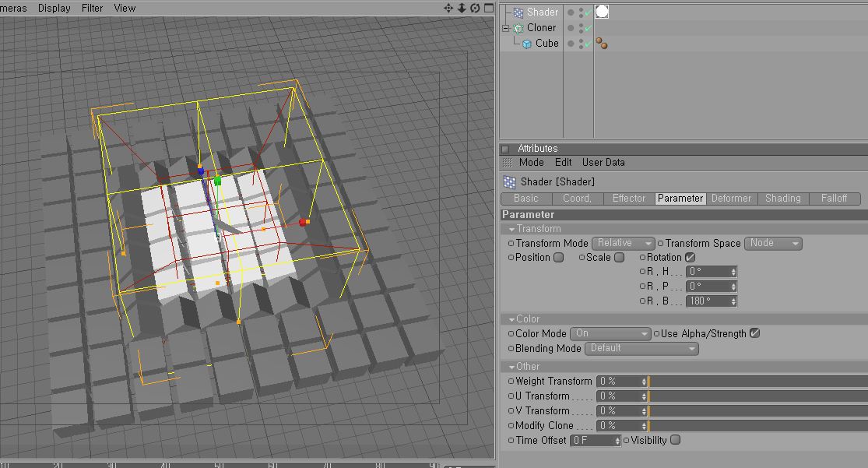Click the blue Z-axis handle in viewport
The width and height of the screenshot is (868, 468).
pos(200,171)
